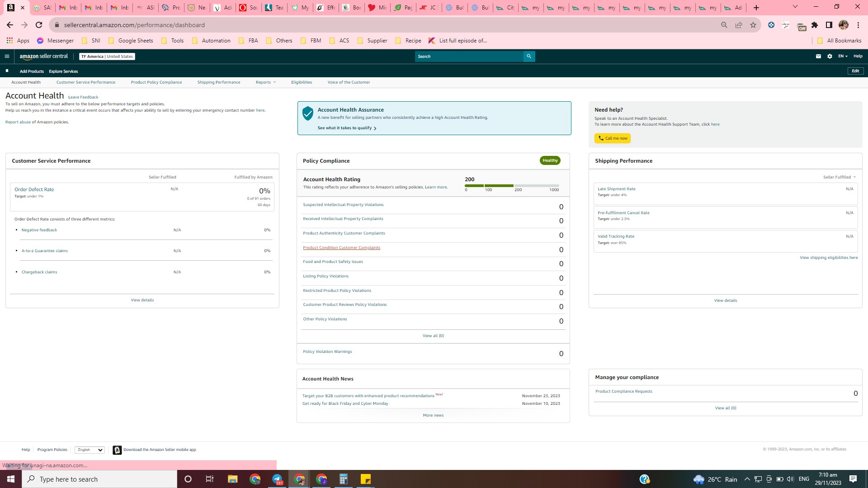
Task: Click the Windows taskbar search box
Action: tap(99, 479)
